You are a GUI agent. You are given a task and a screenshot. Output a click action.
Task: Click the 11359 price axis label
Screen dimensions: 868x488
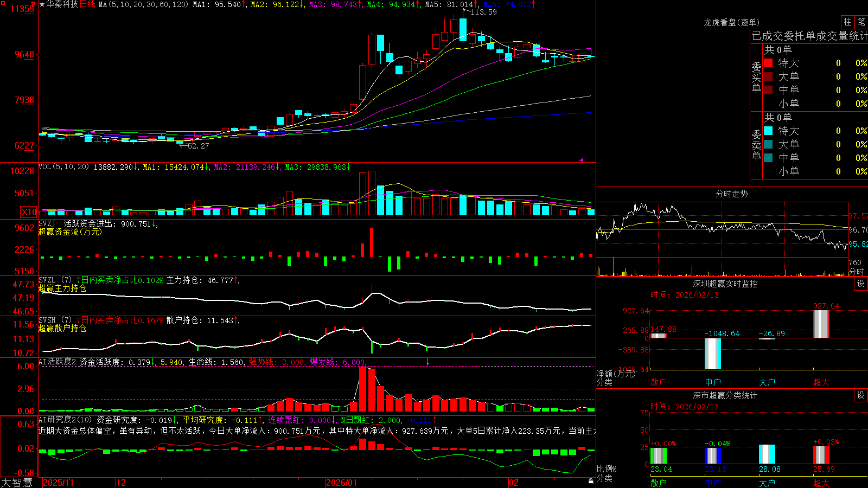pyautogui.click(x=22, y=9)
